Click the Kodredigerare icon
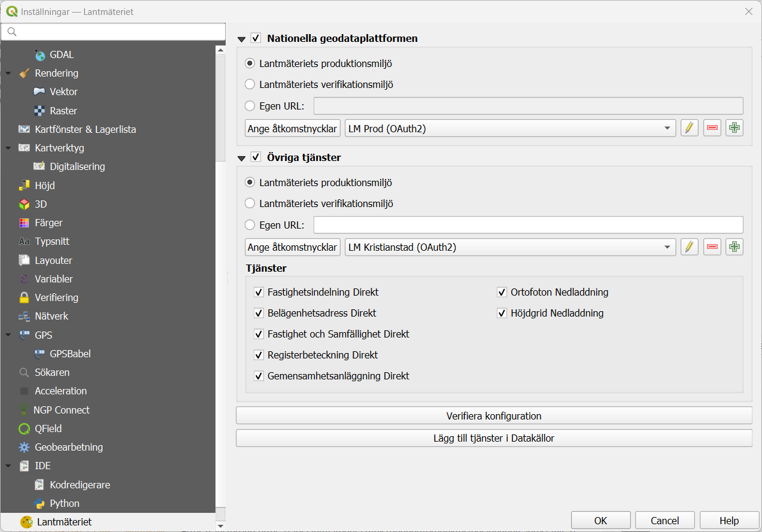This screenshot has width=762, height=532. (40, 485)
